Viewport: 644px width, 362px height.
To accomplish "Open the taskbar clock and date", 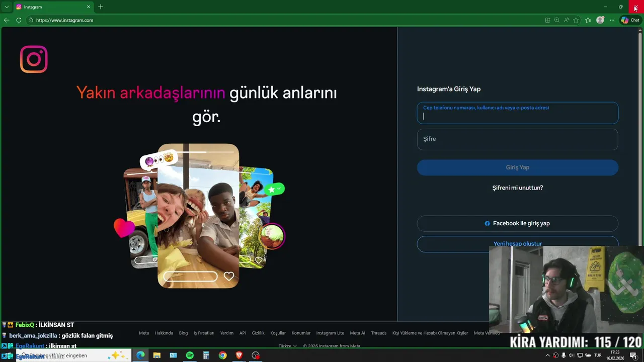I will click(615, 355).
